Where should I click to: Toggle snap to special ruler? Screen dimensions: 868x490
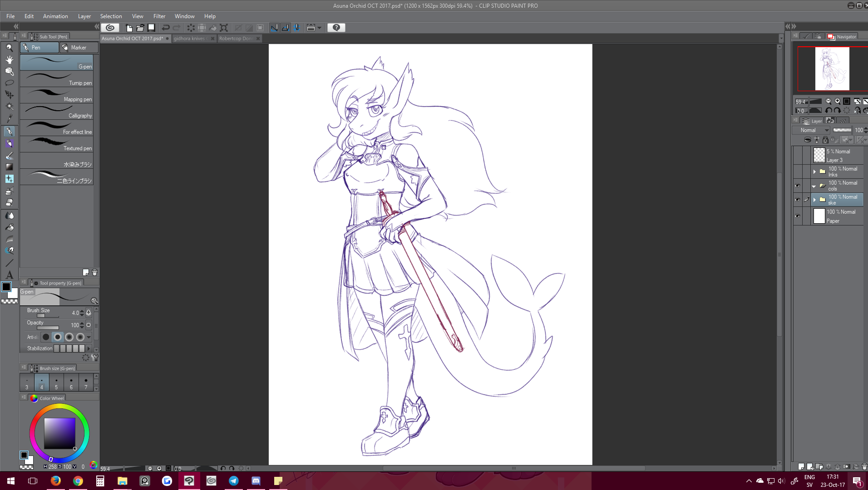point(285,28)
